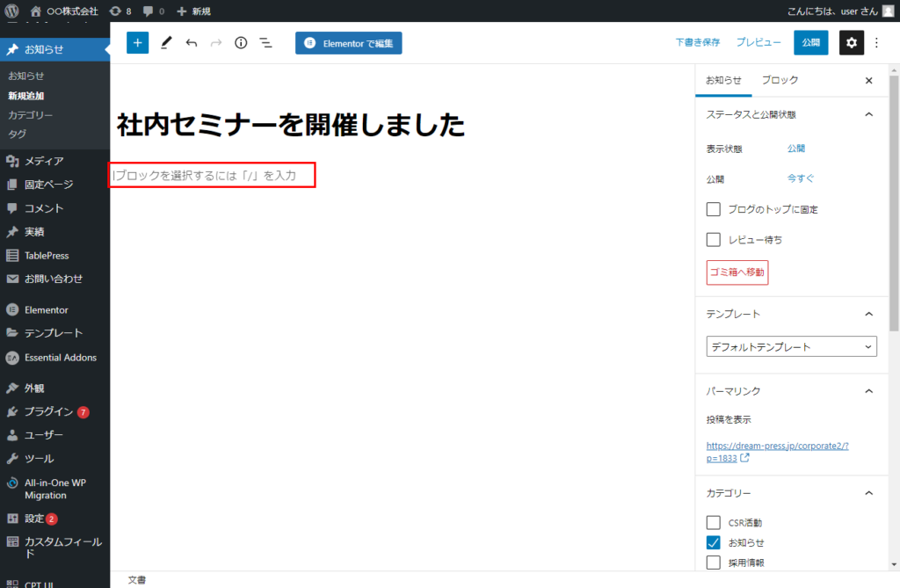Image resolution: width=900 pixels, height=588 pixels.
Task: Select the pencil Tools icon in toolbar
Action: [x=166, y=43]
